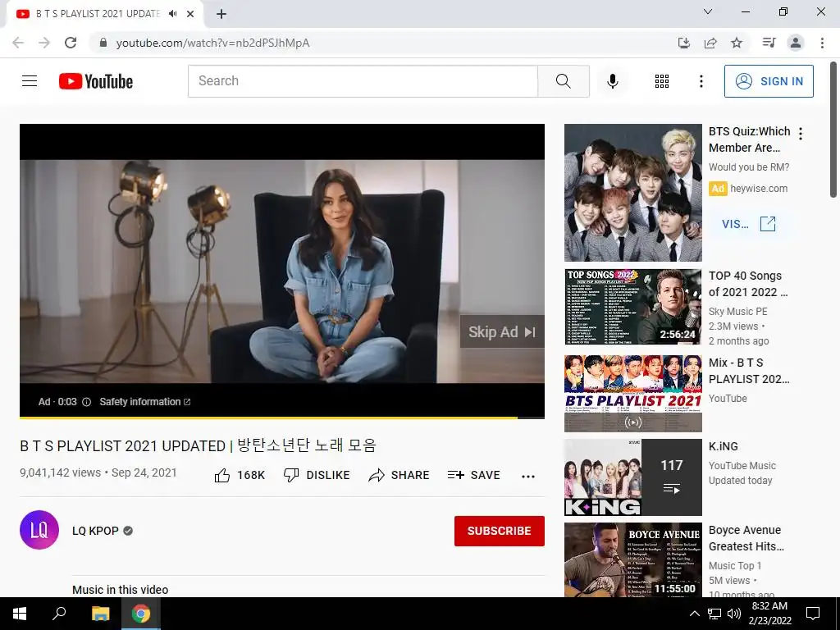Open the Mix - B T S PLAYLIST thumbnail
The image size is (840, 630).
tap(632, 393)
